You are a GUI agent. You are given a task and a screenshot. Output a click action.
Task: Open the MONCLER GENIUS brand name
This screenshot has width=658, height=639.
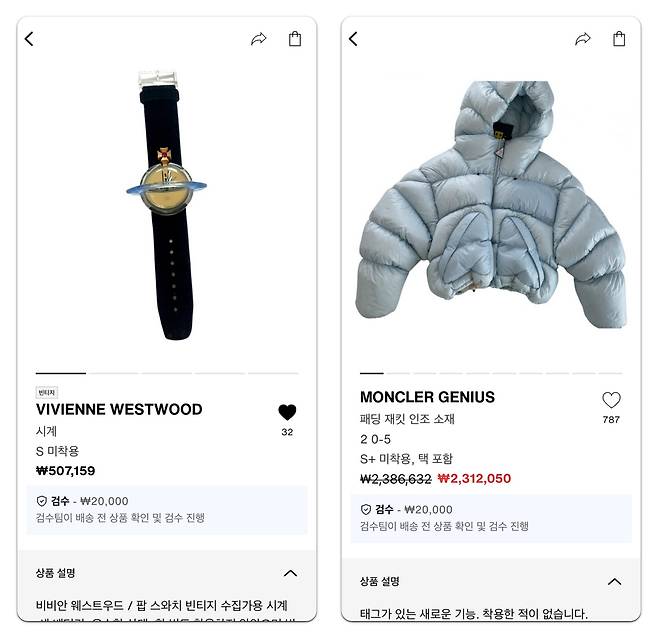click(427, 397)
